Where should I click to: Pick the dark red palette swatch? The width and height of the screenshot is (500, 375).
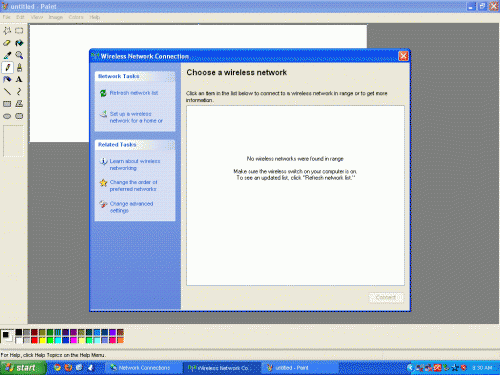pos(34,332)
